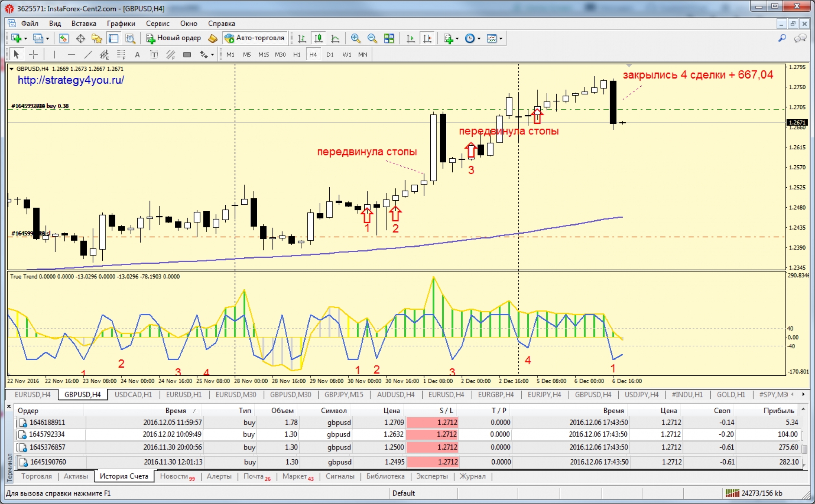815x504 pixels.
Task: Select the horizontal line tool
Action: point(71,55)
